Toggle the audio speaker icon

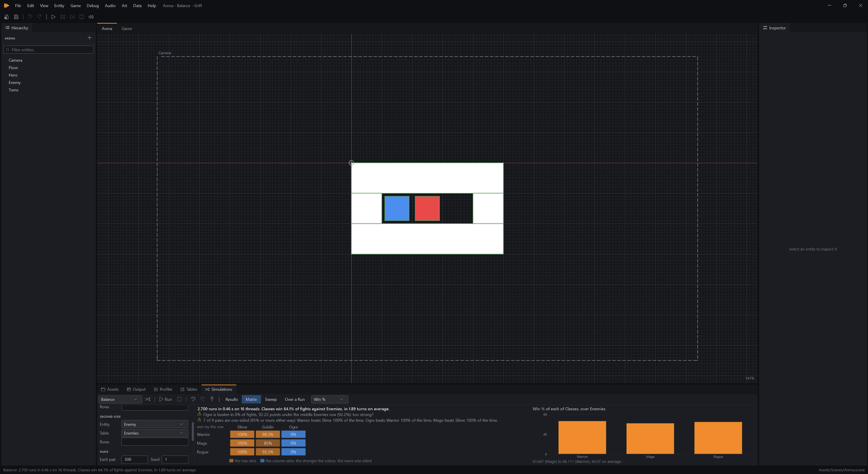(91, 17)
